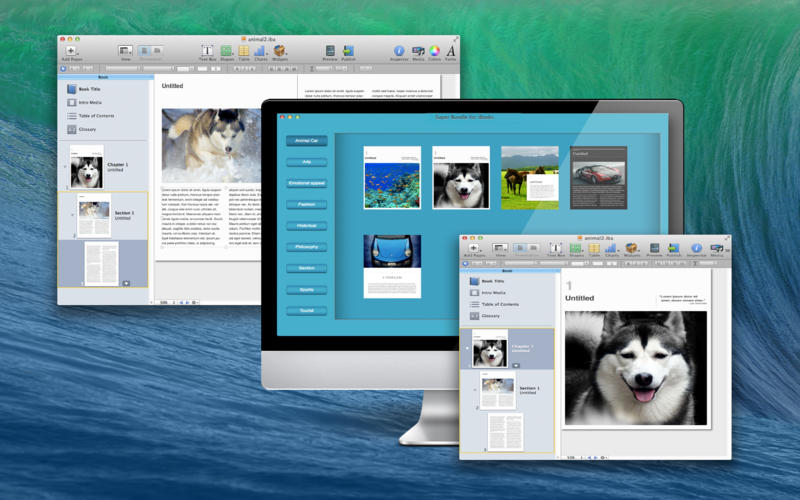Open the Fonts panel from the toolbar
This screenshot has width=800, height=500.
coord(451,50)
